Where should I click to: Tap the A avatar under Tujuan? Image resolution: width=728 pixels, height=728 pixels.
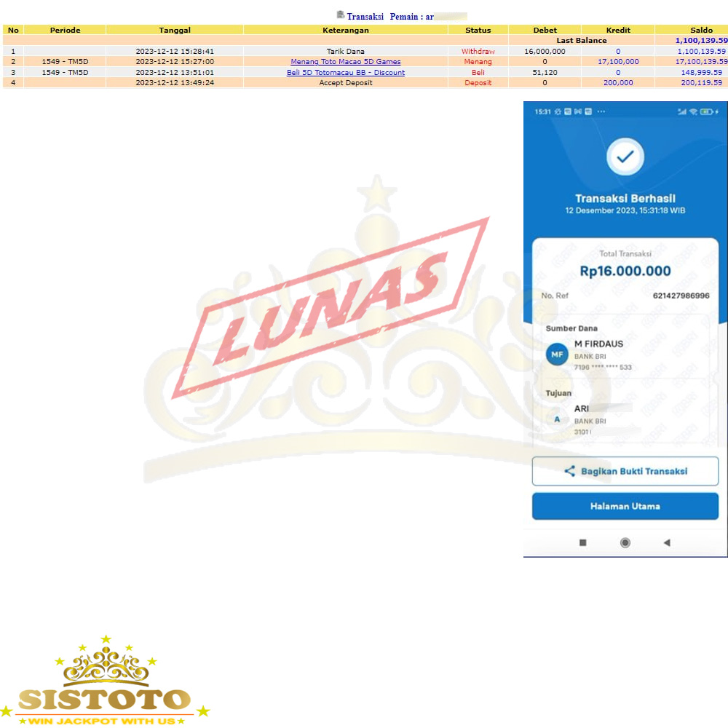[x=557, y=419]
